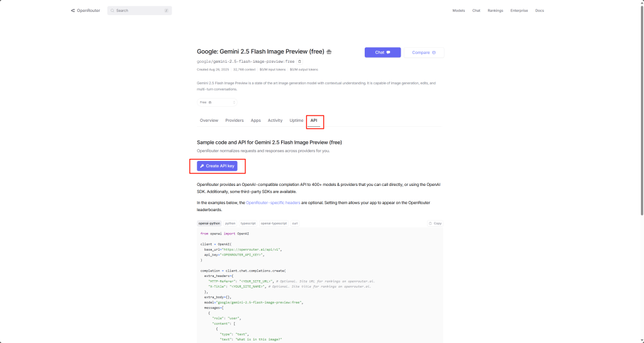Copy the model ID using clipboard icon
Screen dimensions: 644x343
pyautogui.click(x=299, y=62)
